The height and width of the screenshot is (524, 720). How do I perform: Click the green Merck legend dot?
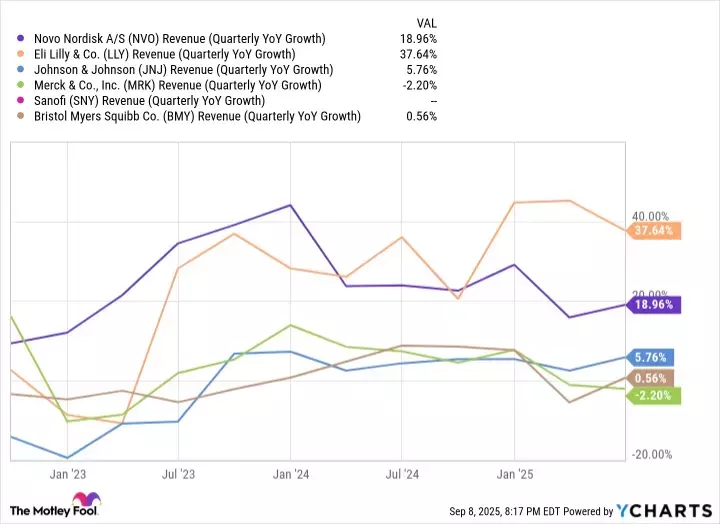coord(21,85)
